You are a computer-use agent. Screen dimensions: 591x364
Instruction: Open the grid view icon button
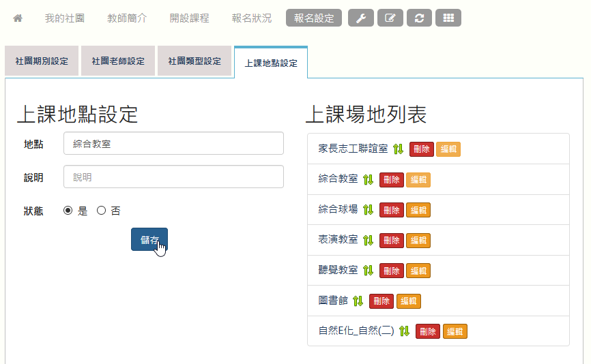tap(448, 18)
